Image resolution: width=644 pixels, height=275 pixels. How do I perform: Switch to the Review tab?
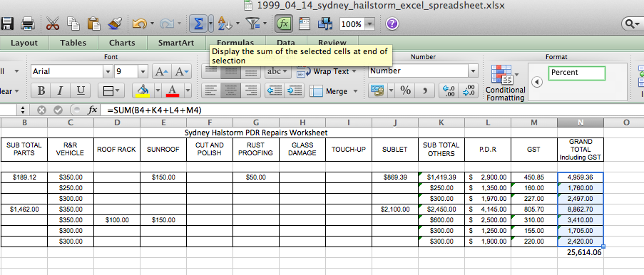332,43
